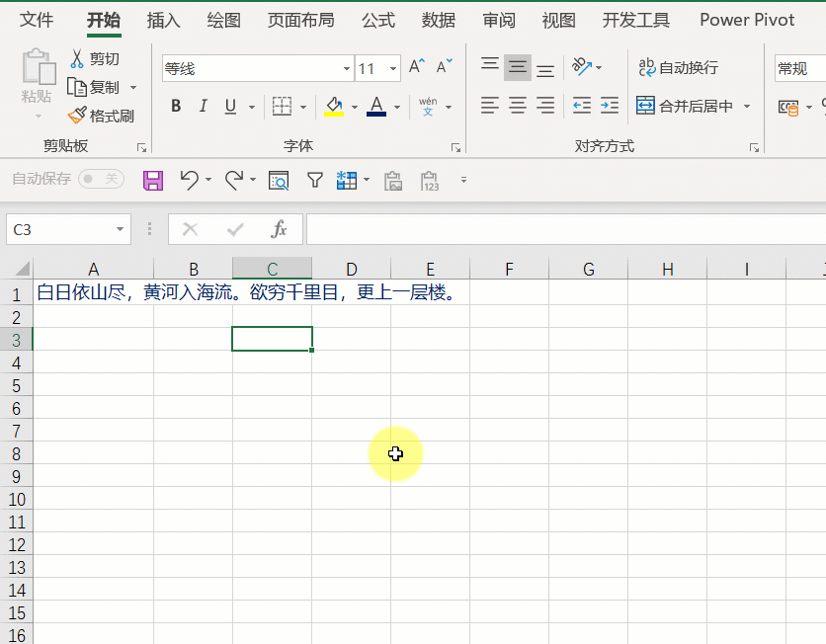This screenshot has width=826, height=644.
Task: Align text to top
Action: click(x=490, y=67)
